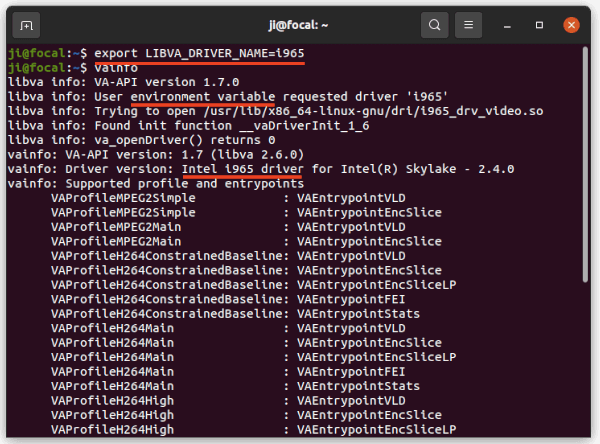Viewport: 600px width, 444px height.
Task: Open the hamburger menu
Action: pos(468,25)
